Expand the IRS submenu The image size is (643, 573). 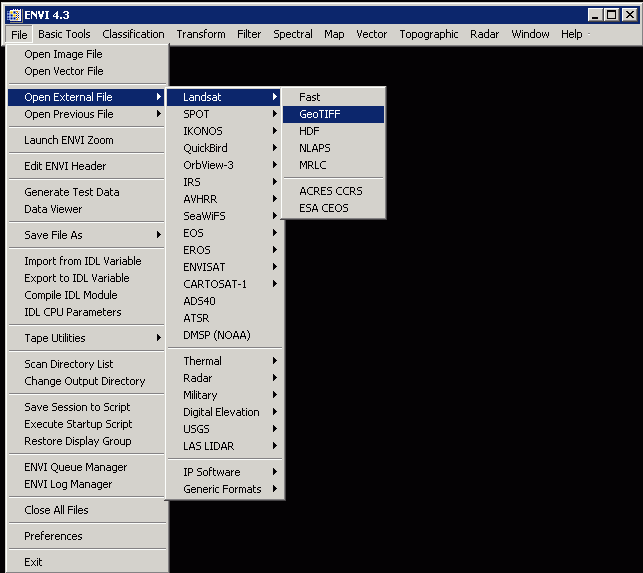click(224, 183)
